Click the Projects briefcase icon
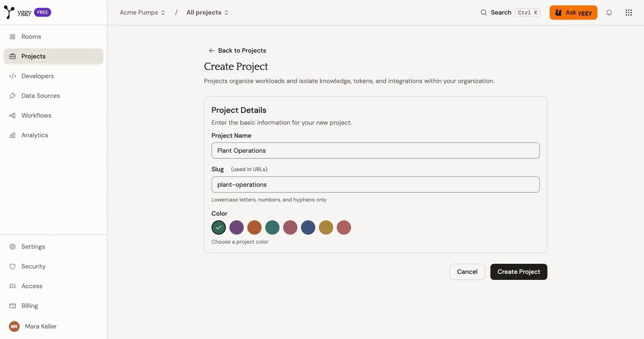The width and height of the screenshot is (644, 339). pyautogui.click(x=13, y=56)
